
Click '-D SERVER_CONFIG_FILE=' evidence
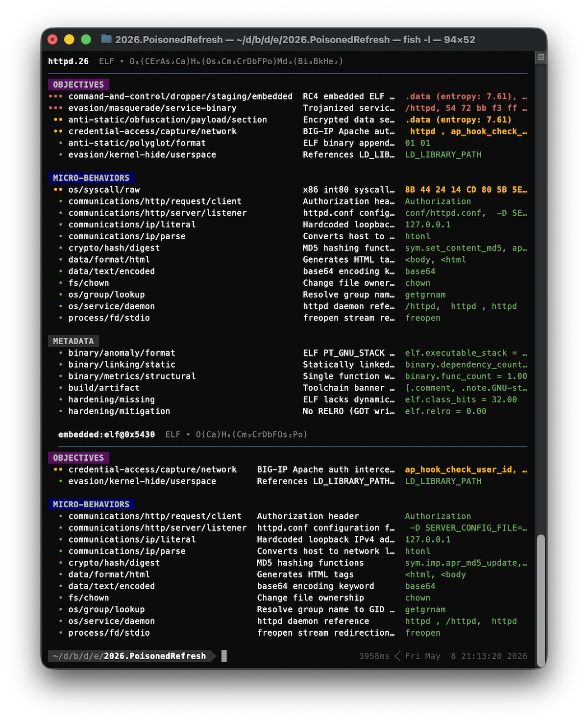tap(466, 528)
